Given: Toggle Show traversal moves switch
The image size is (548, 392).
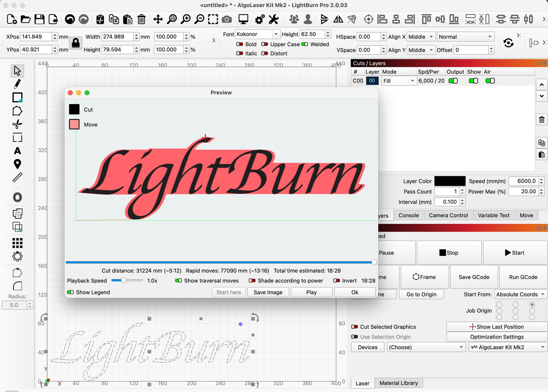Looking at the screenshot, I should [179, 281].
